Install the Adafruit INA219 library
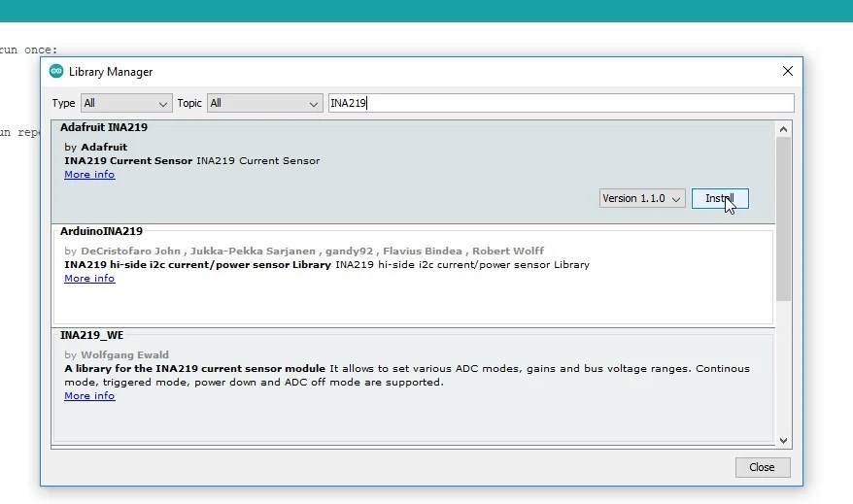This screenshot has height=504, width=853. pyautogui.click(x=719, y=198)
